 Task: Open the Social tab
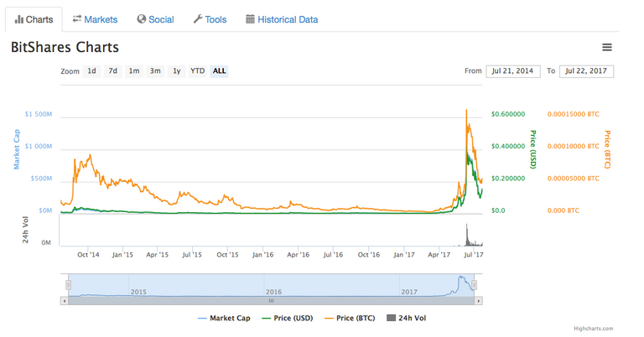pyautogui.click(x=155, y=19)
